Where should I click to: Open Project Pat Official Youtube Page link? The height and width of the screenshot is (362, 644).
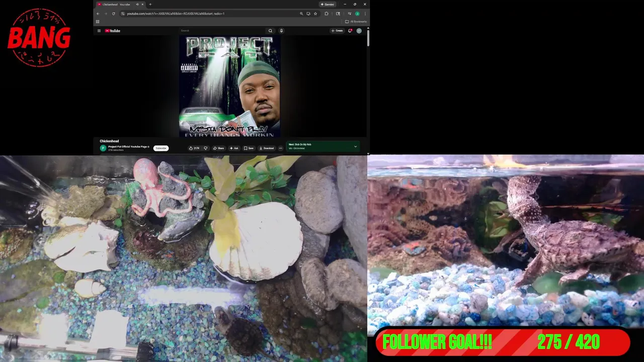point(128,146)
